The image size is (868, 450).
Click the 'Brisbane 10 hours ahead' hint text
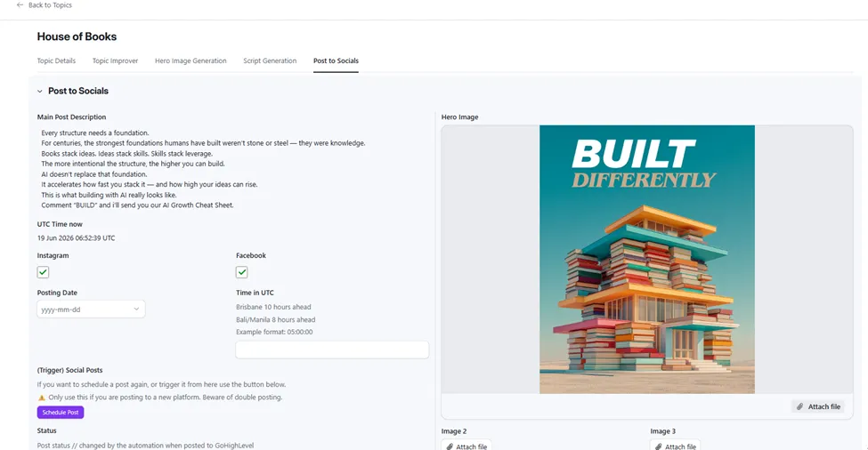tap(273, 307)
